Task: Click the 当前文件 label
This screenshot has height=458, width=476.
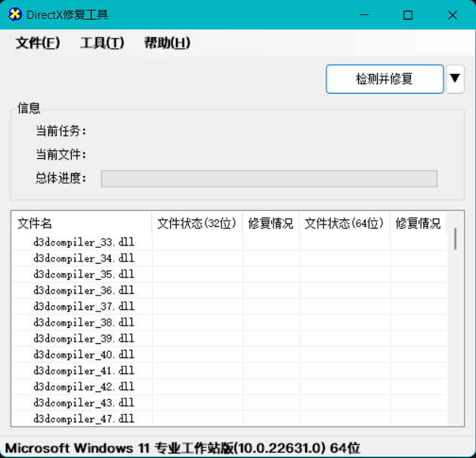Action: point(61,155)
